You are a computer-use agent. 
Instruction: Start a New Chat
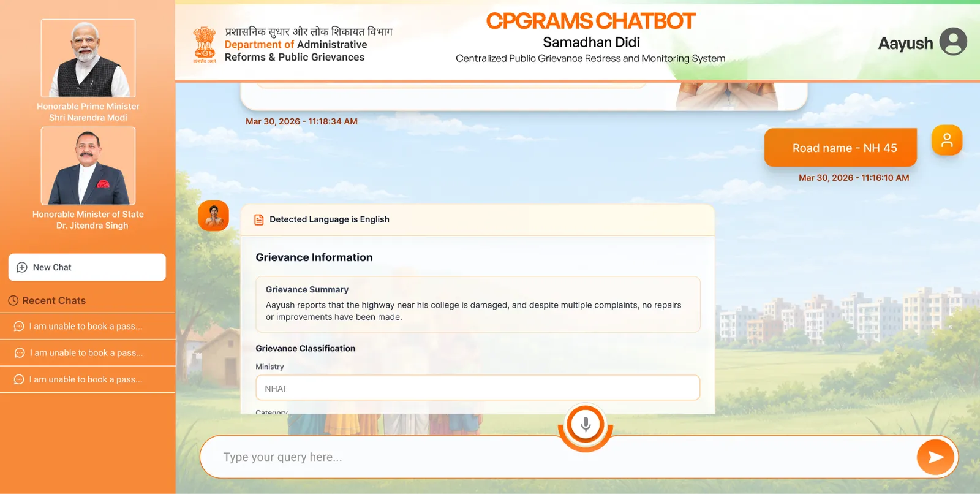pyautogui.click(x=87, y=267)
